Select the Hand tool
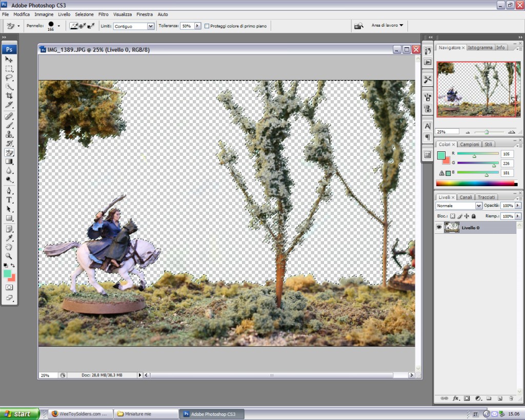Image resolution: width=525 pixels, height=420 pixels. (9, 247)
